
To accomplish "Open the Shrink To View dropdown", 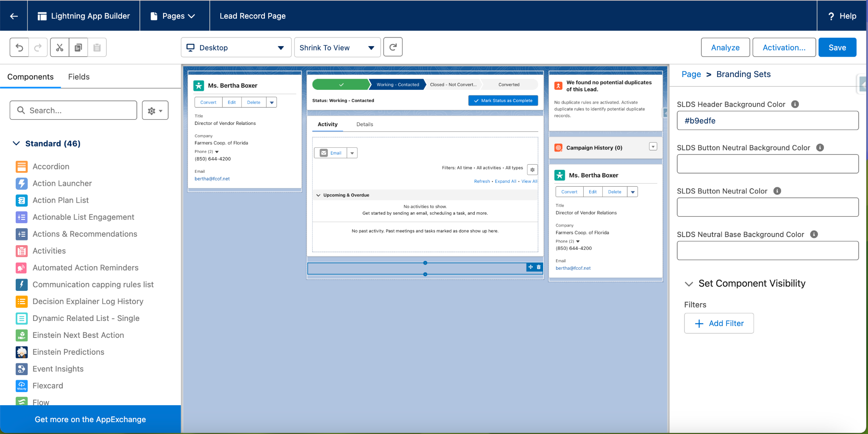I will [337, 47].
